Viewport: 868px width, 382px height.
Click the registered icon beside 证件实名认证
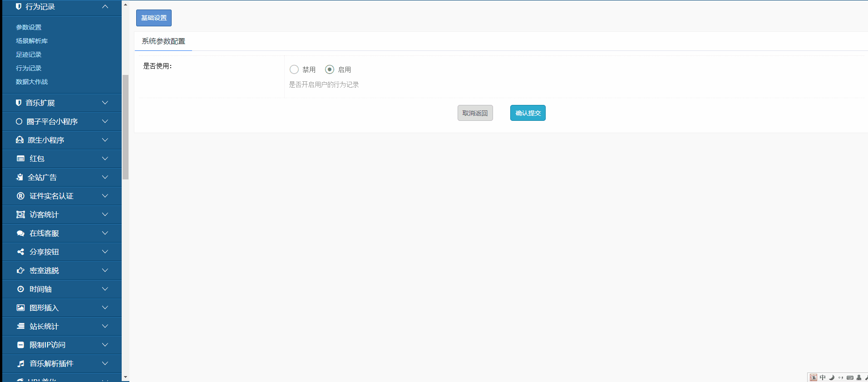point(20,196)
